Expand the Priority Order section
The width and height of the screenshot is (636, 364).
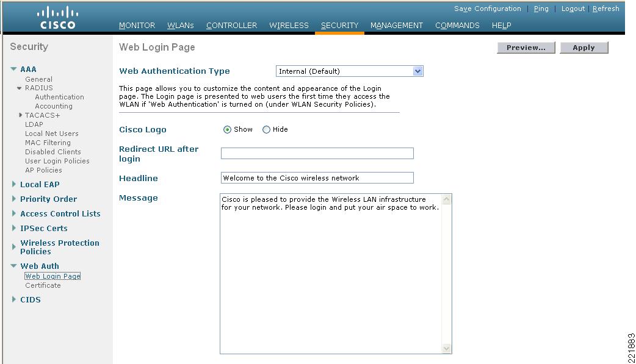click(14, 199)
